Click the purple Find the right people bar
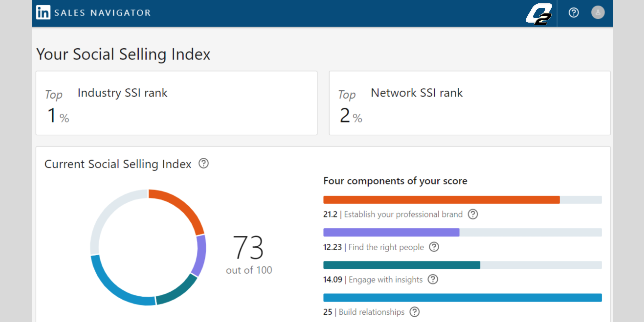Image resolution: width=644 pixels, height=322 pixels. (391, 232)
